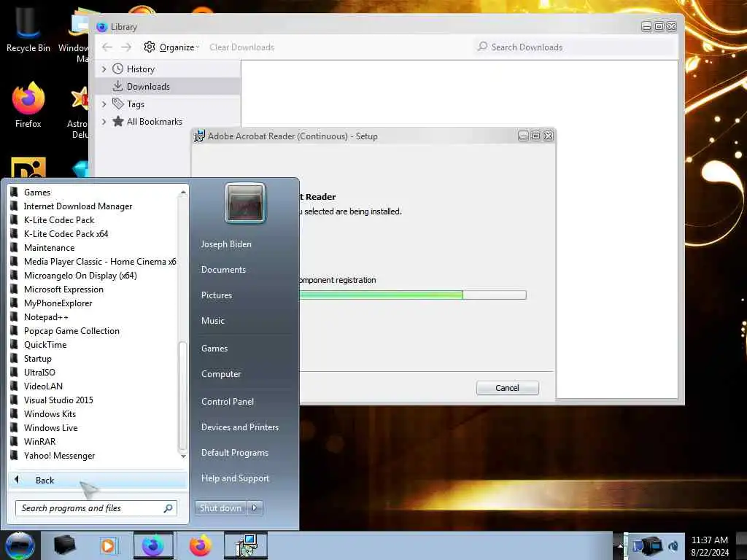Screen dimensions: 747x560
Task: Click the setup installation progress bar
Action: point(413,295)
